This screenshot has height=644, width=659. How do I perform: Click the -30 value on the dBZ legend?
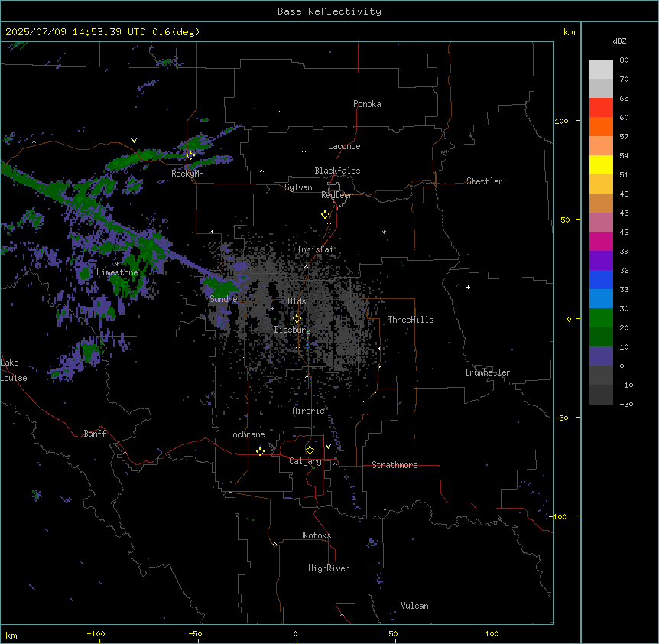click(626, 404)
